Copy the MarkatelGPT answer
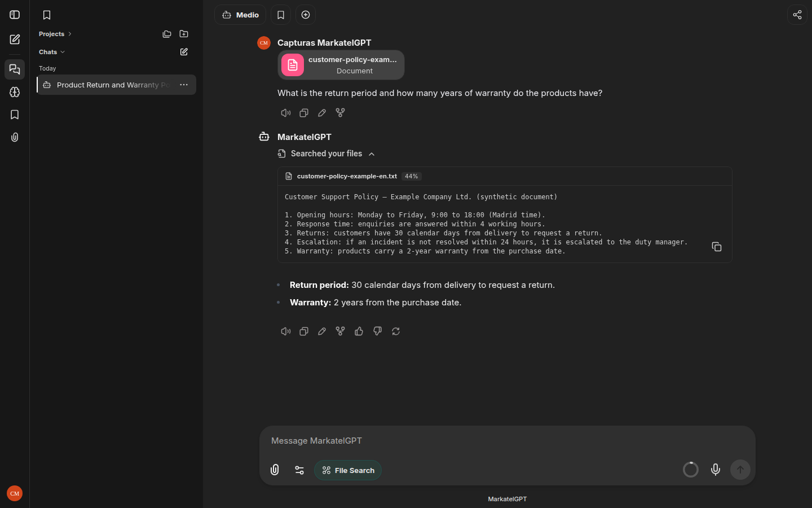The width and height of the screenshot is (812, 508). (304, 331)
